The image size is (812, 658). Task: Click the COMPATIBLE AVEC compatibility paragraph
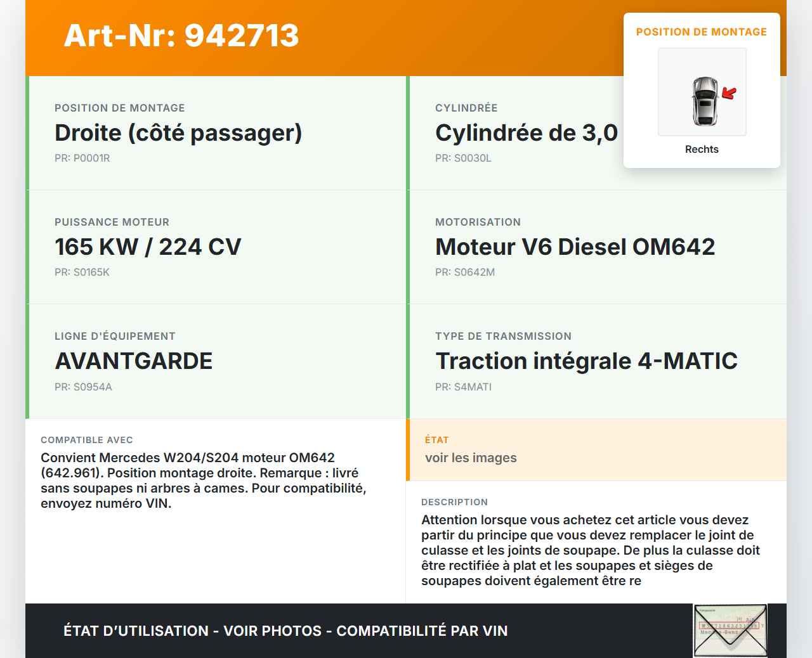203,481
